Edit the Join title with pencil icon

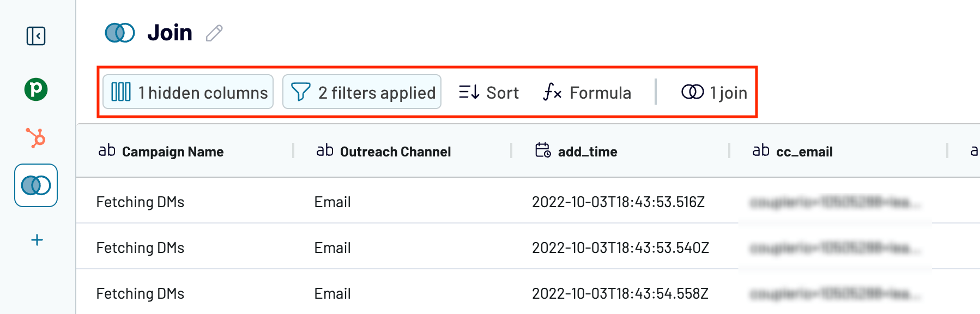(214, 33)
